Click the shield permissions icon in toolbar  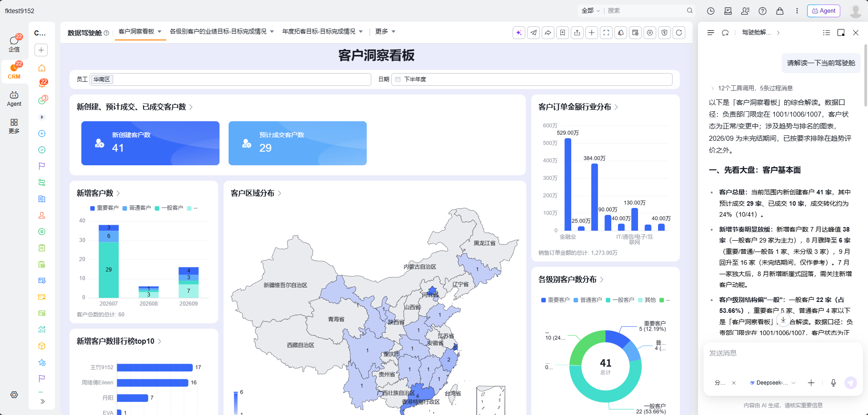click(x=664, y=33)
